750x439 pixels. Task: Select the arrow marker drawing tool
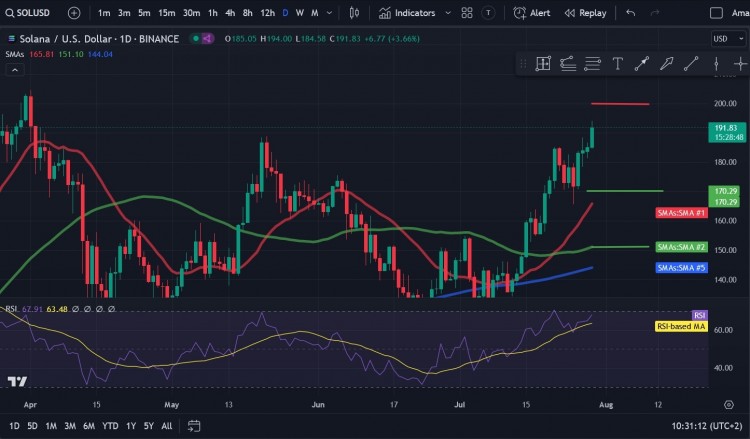pyautogui.click(x=642, y=64)
